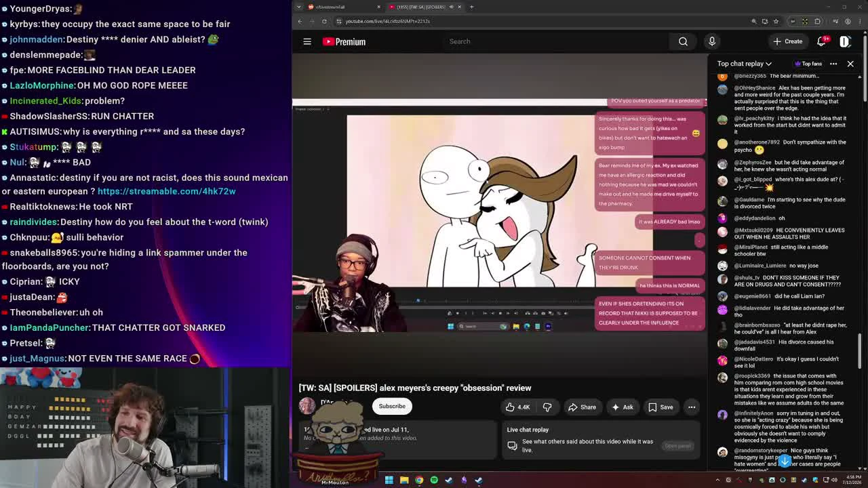The image size is (868, 488).
Task: Click the YouTube search magnifier button
Action: pos(683,41)
